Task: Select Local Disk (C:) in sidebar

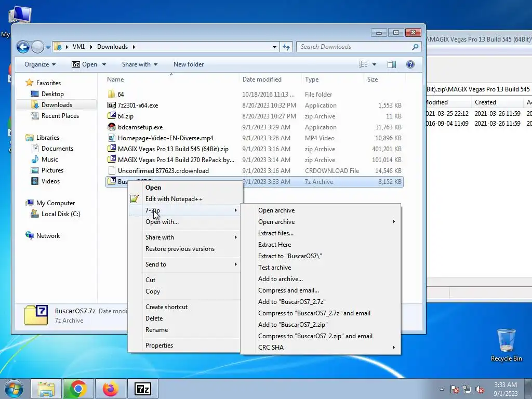Action: coord(60,214)
